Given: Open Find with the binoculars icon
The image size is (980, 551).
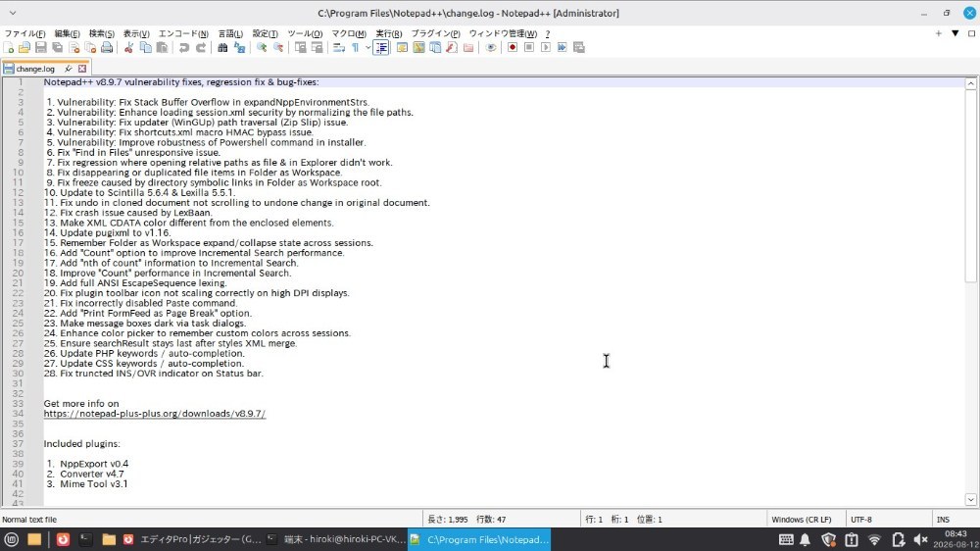Looking at the screenshot, I should [222, 47].
